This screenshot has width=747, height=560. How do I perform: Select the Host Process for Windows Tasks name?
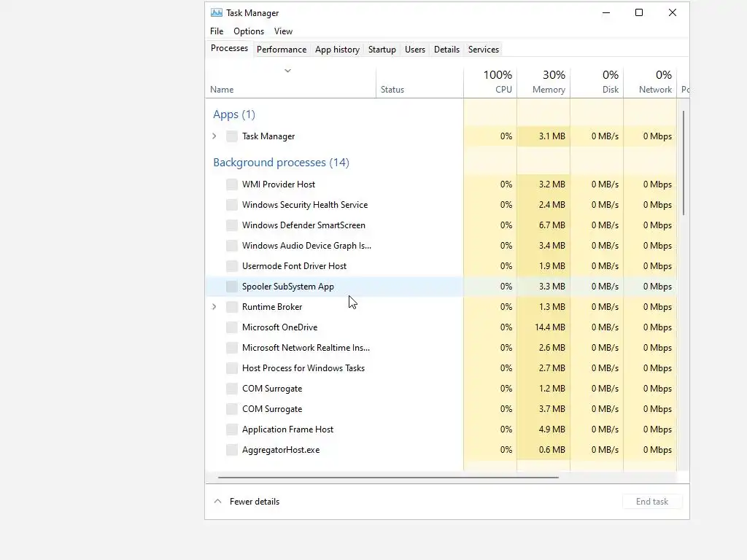[x=303, y=368]
